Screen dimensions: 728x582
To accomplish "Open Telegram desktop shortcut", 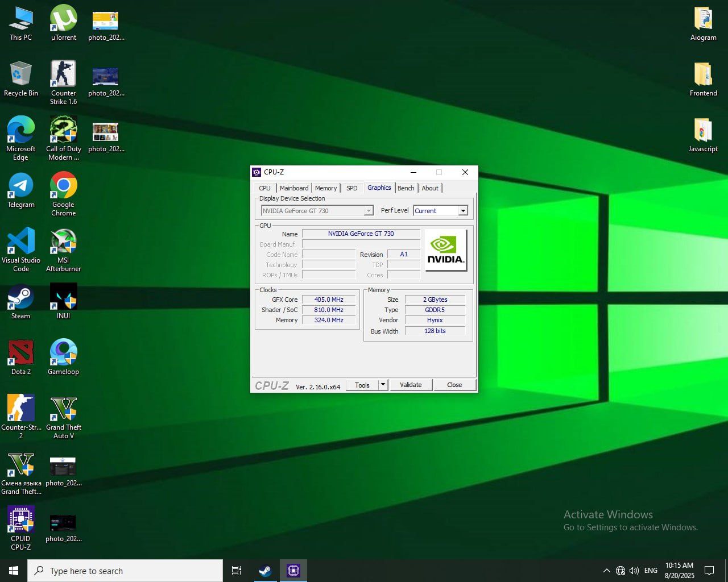I will (21, 190).
